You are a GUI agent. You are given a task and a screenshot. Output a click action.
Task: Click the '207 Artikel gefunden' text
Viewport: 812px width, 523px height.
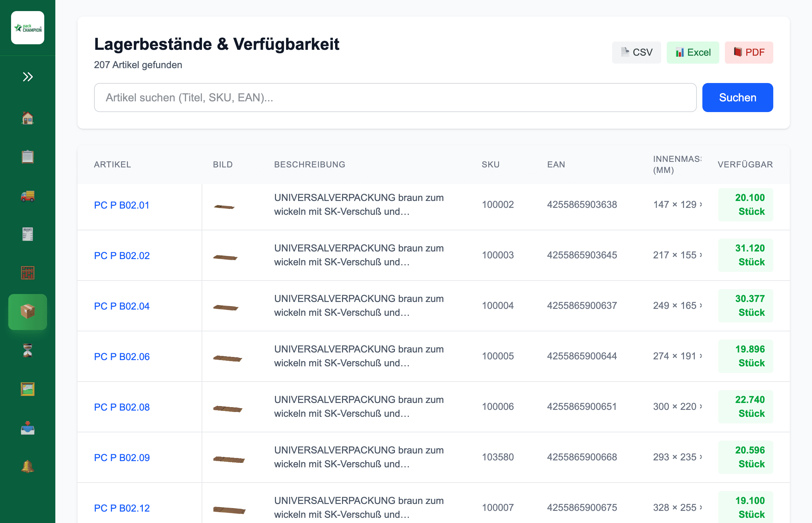click(138, 65)
